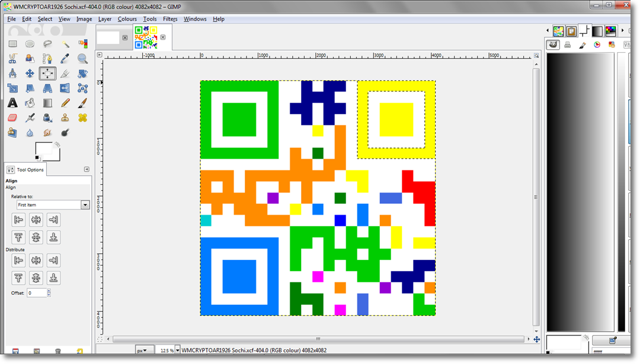Select the Zoom magnifier tool
This screenshot has width=640, height=364.
click(83, 59)
